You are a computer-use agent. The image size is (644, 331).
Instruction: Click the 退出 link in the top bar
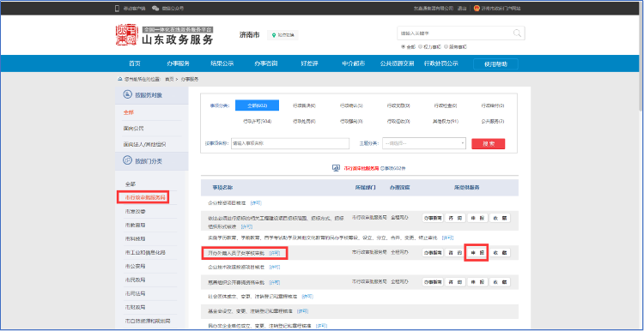(462, 9)
